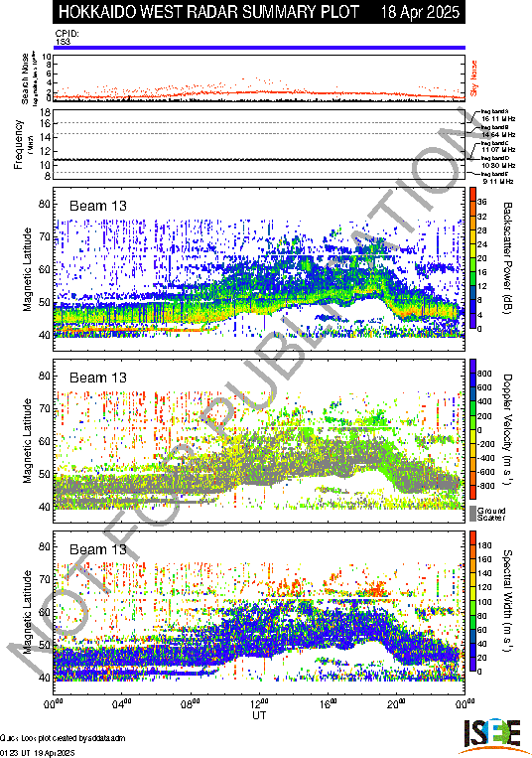Screen dimensions: 532x758
Task: Click the ISEE logo
Action: click(493, 736)
